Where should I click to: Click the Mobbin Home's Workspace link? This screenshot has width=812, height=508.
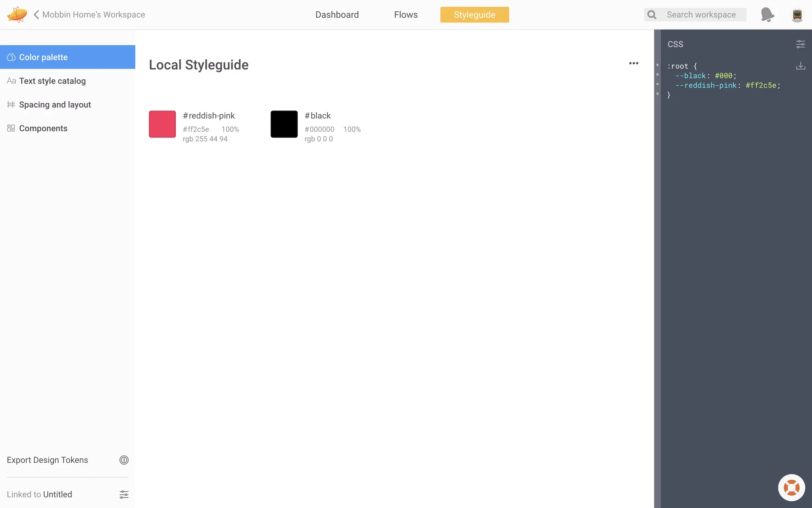(x=93, y=15)
